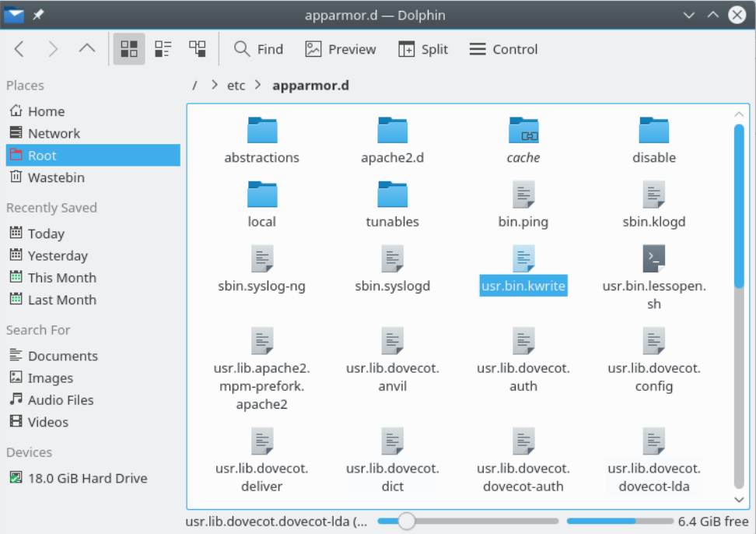Search for Documents
The image size is (756, 534).
[x=93, y=356]
